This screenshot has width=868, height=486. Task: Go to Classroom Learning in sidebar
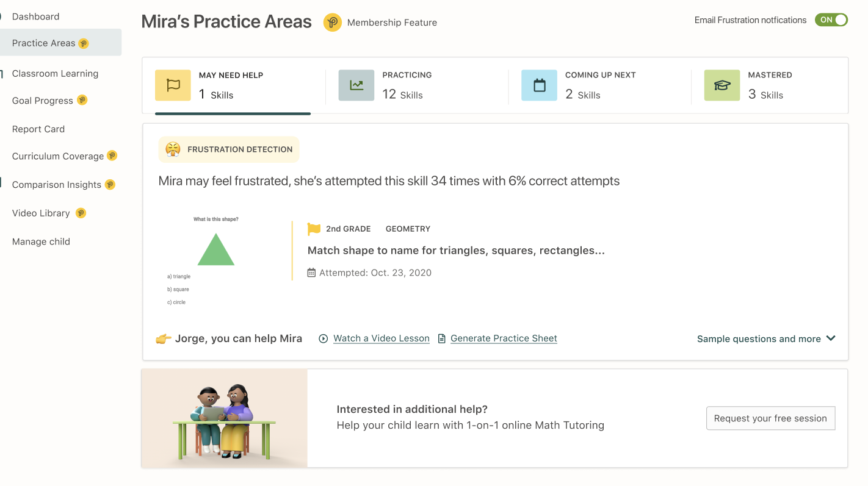click(x=55, y=74)
